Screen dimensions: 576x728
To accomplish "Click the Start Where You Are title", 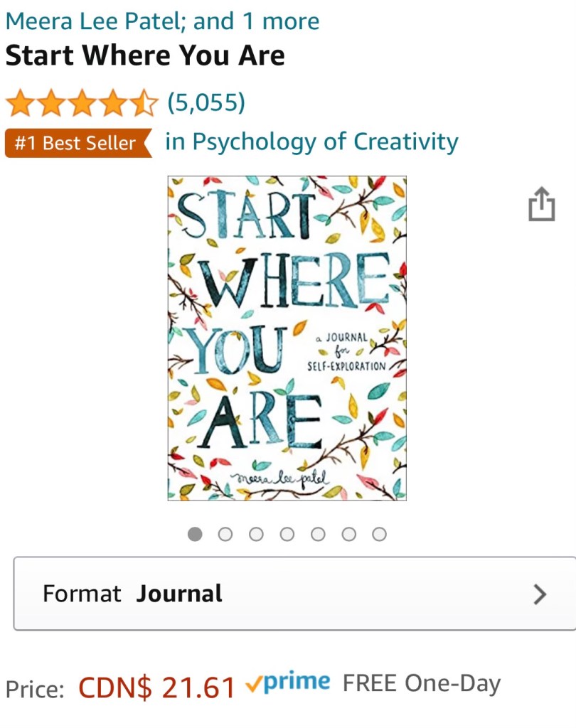I will pyautogui.click(x=145, y=55).
